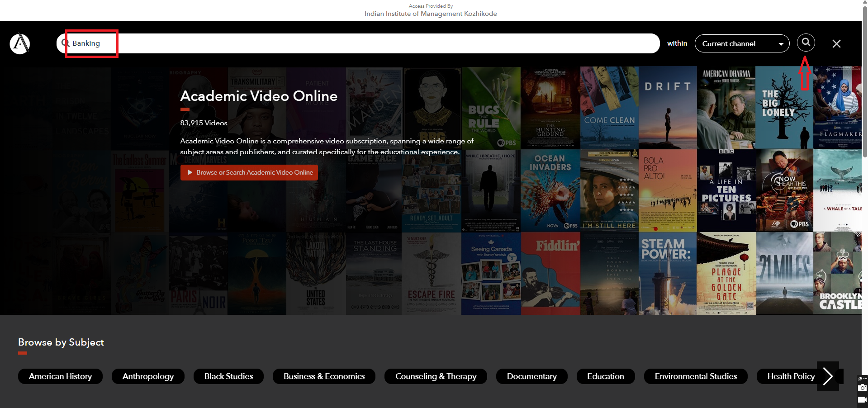This screenshot has width=868, height=408.
Task: Click the video camera record icon
Action: point(862,399)
